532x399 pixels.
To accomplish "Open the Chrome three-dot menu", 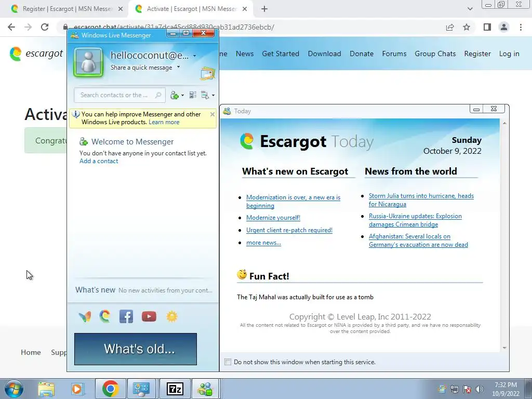I will 521,27.
